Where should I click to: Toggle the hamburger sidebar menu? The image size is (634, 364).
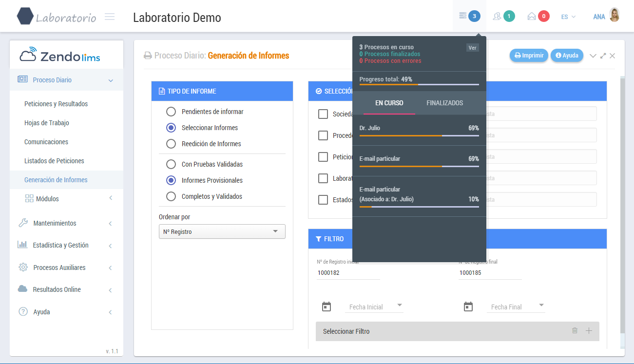pos(110,17)
